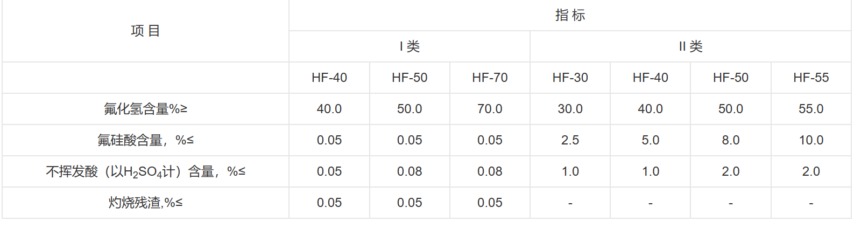Select the 指标 header cell
The width and height of the screenshot is (868, 228).
(x=570, y=15)
